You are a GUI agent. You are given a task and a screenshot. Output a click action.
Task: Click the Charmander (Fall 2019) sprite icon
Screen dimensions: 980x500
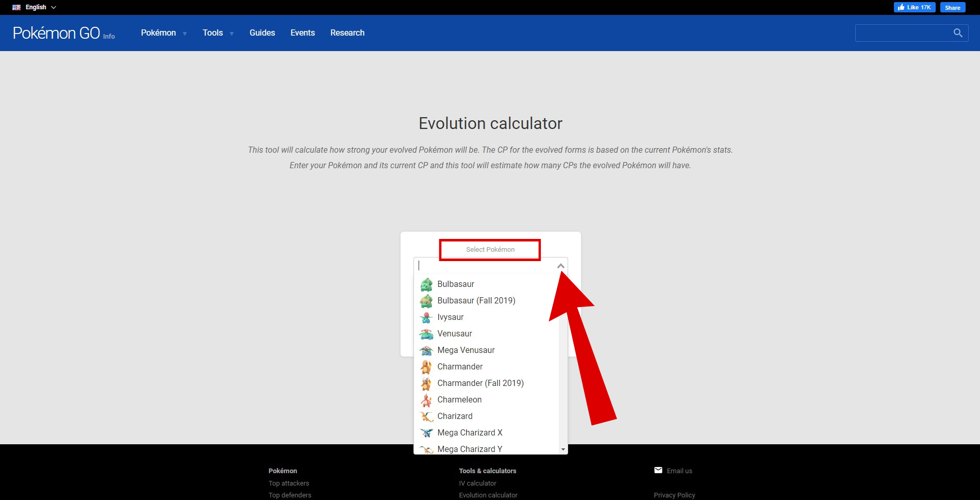(x=426, y=383)
